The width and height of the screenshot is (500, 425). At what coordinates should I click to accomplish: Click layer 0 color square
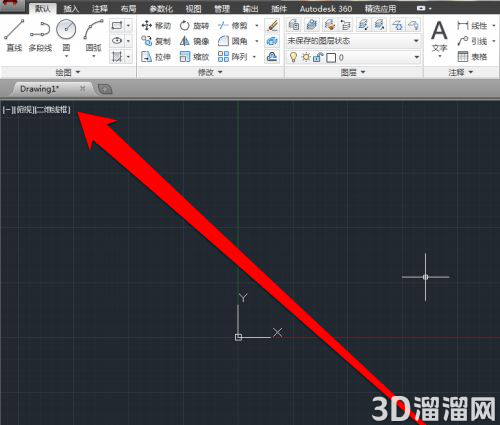coord(331,58)
